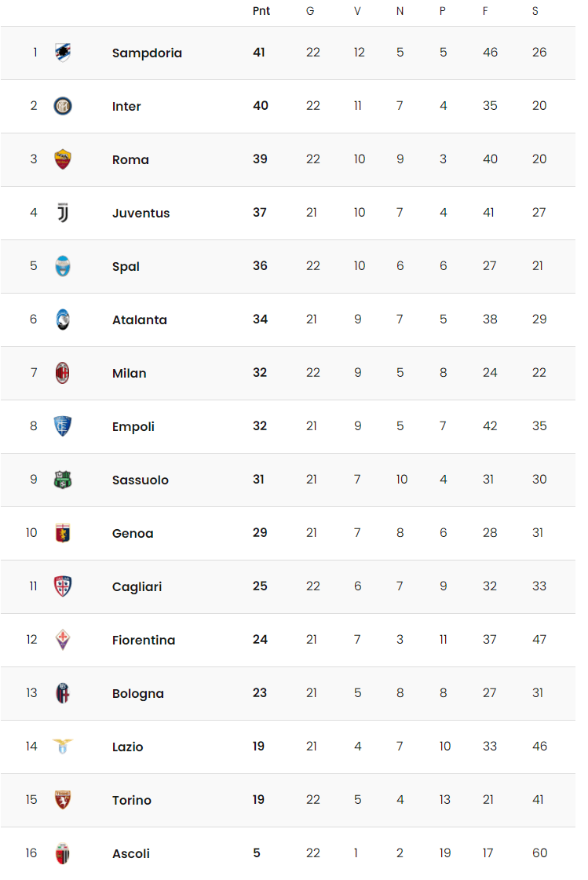Click the Sassuolo green crest
This screenshot has height=880, width=588.
(x=63, y=480)
